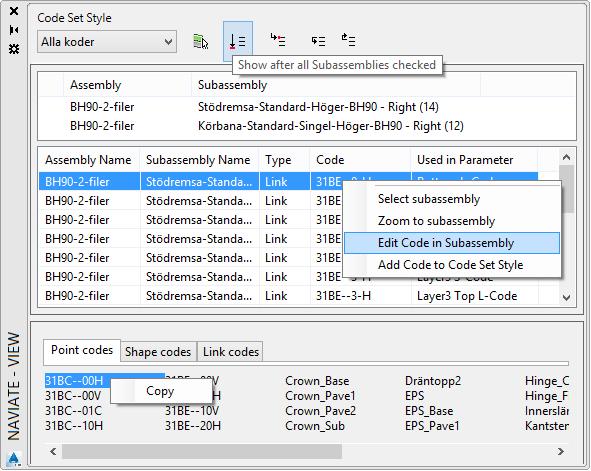This screenshot has height=471, width=591.
Task: Select point code 31BC--01C
Action: tap(73, 411)
